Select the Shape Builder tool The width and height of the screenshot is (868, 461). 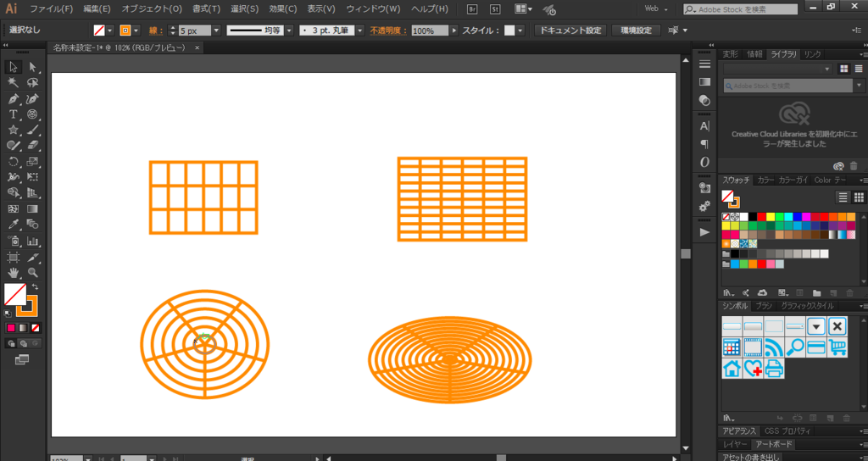(x=14, y=193)
